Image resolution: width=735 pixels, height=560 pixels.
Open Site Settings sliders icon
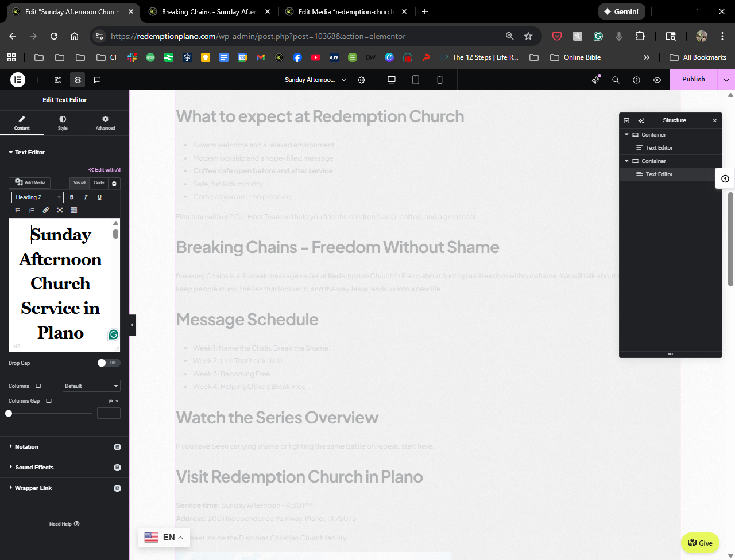58,80
